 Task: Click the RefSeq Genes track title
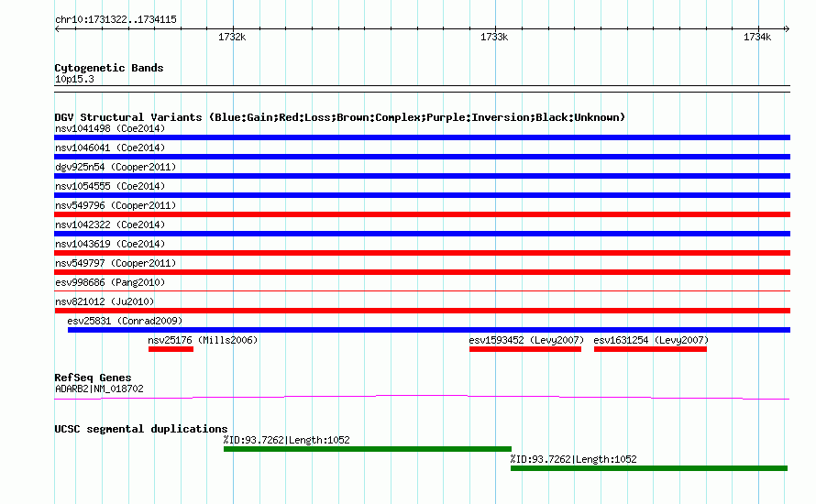click(93, 378)
